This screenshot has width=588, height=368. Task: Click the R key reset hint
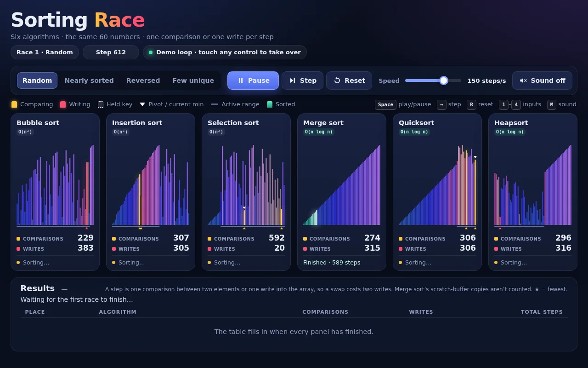471,104
